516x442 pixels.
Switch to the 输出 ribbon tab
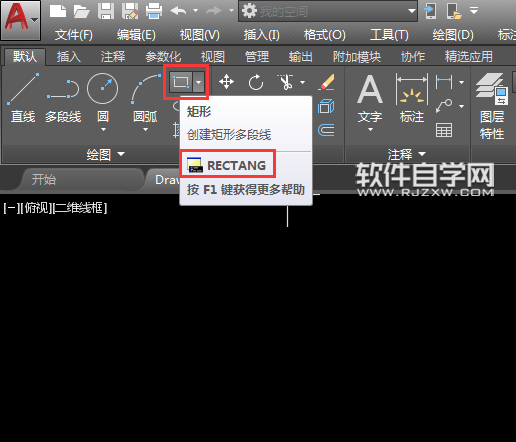pyautogui.click(x=301, y=57)
